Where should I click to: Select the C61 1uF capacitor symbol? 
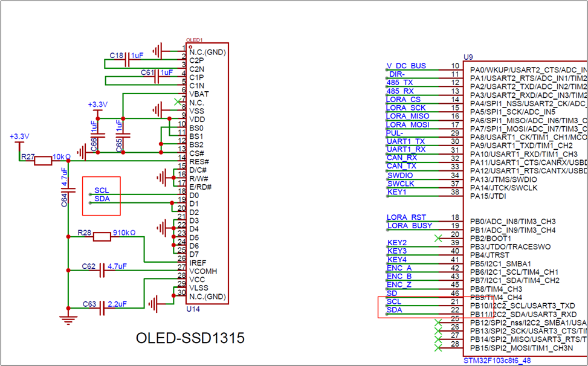pos(157,77)
